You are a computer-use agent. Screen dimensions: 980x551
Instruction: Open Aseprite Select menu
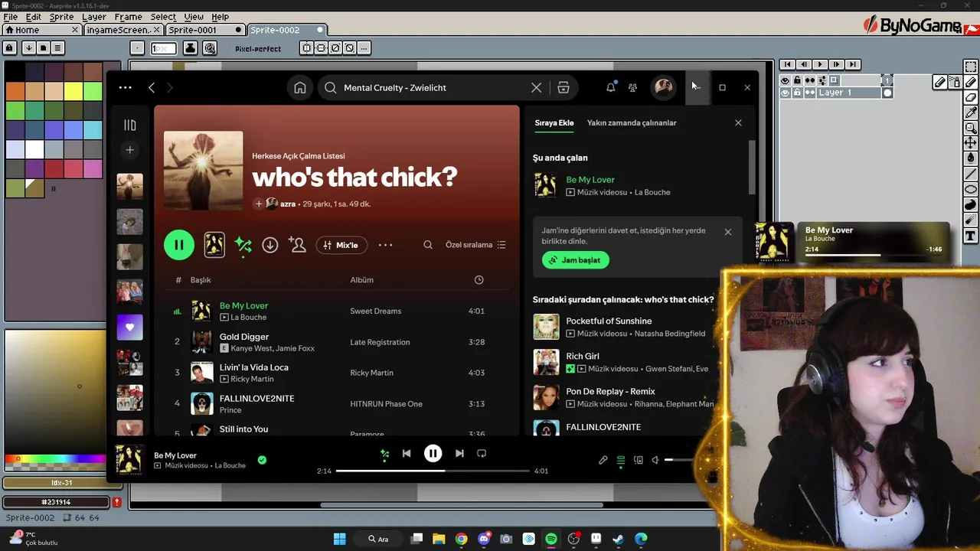point(163,17)
